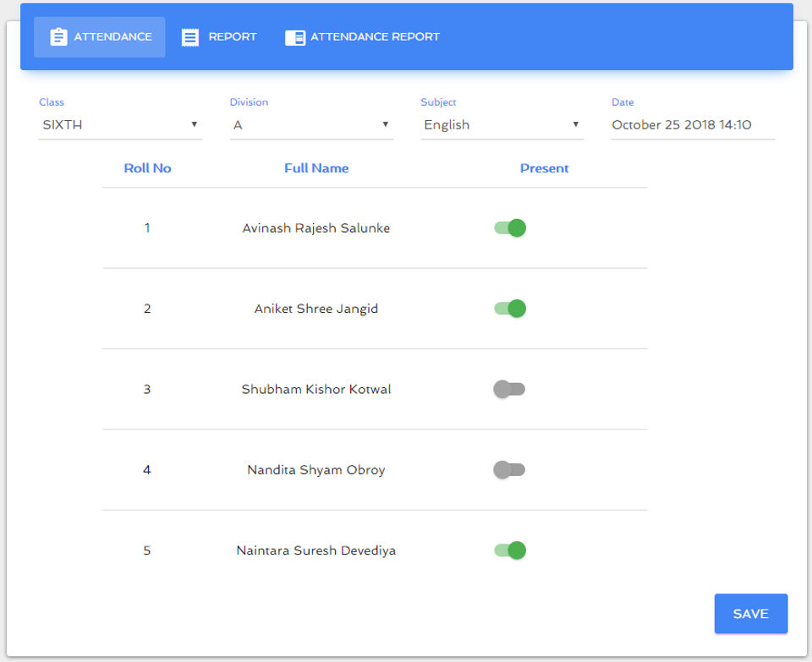Open the Subject dropdown showing English
The image size is (812, 662).
[x=502, y=125]
